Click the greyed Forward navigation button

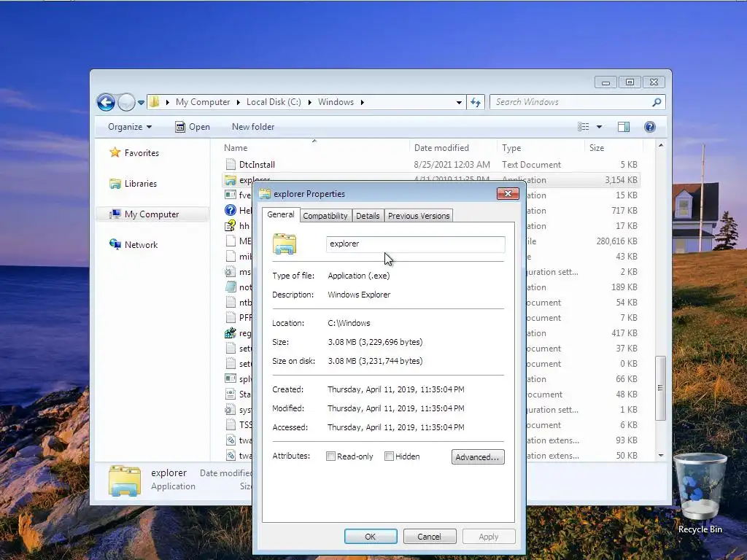click(126, 102)
